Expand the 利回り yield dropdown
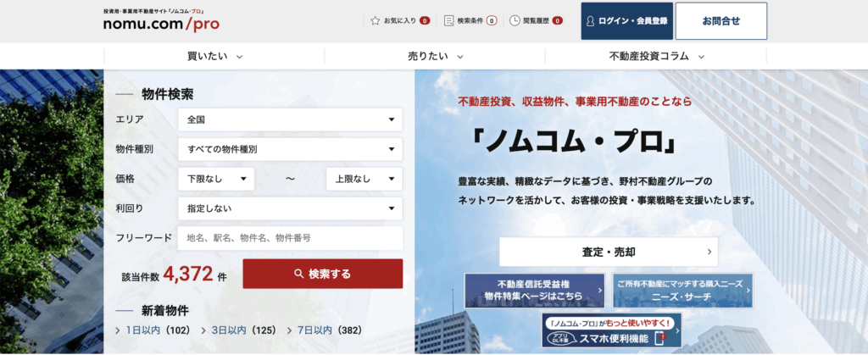Screen dimensions: 868x355 (x=290, y=208)
